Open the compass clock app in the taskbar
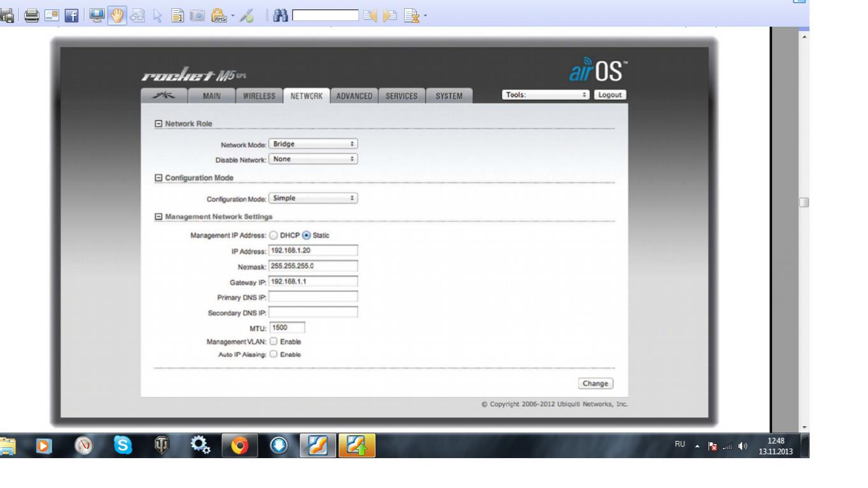 (x=83, y=447)
